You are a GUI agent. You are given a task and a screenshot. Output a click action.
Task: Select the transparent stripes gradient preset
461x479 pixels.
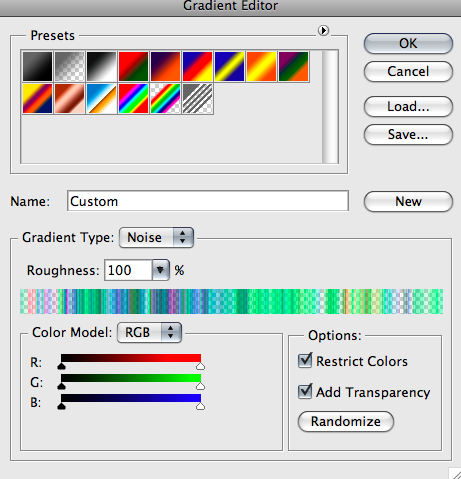click(x=197, y=98)
